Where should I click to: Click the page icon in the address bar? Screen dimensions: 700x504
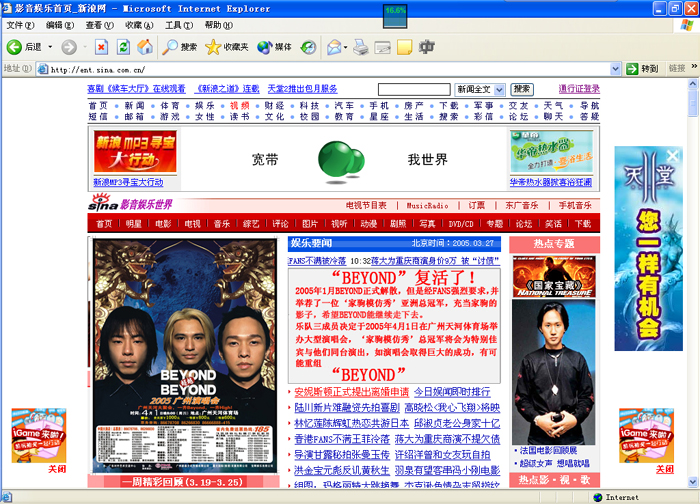point(43,69)
